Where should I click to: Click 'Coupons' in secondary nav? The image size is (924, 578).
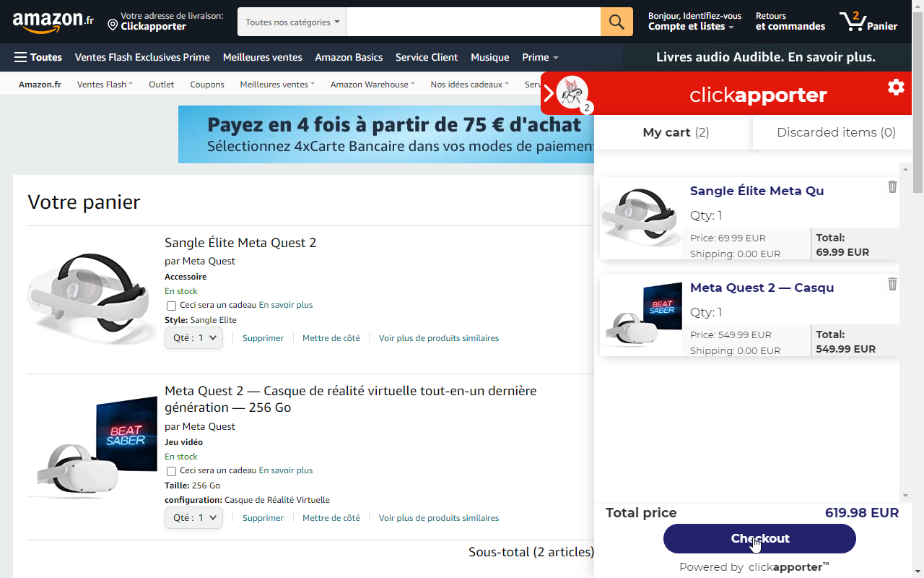click(x=207, y=85)
